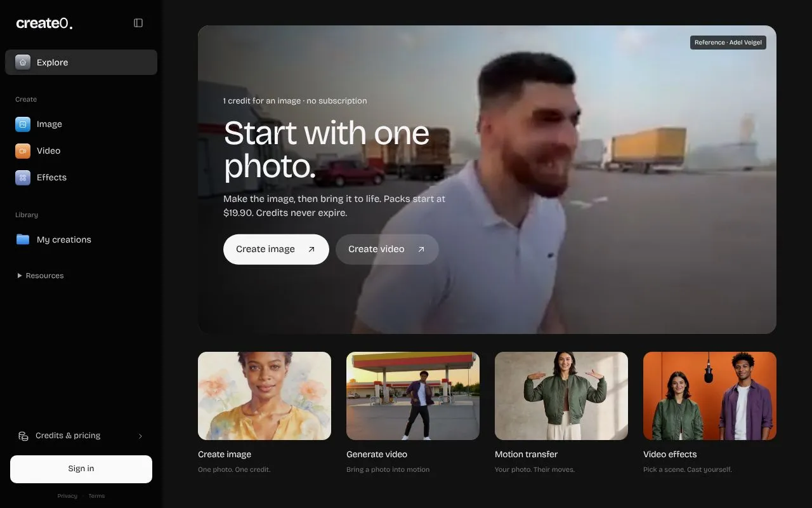Open Credits & pricing chevron
The height and width of the screenshot is (508, 812).
coord(140,436)
